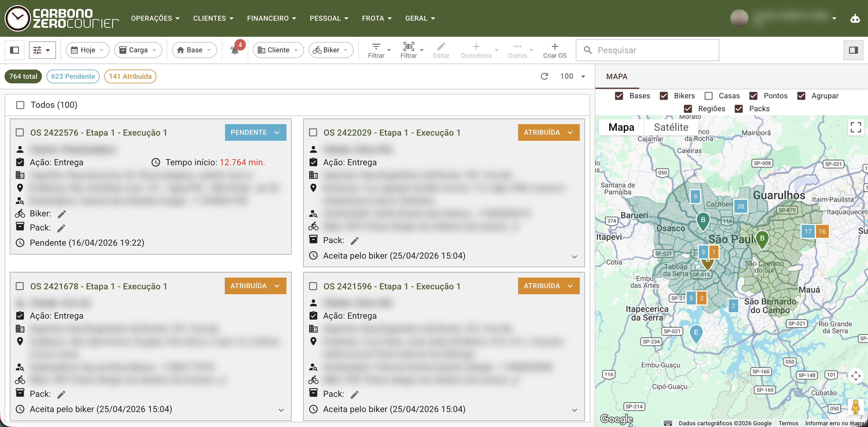Viewport: 868px width, 427px height.
Task: Uncheck the Agrupar map option
Action: coord(801,96)
